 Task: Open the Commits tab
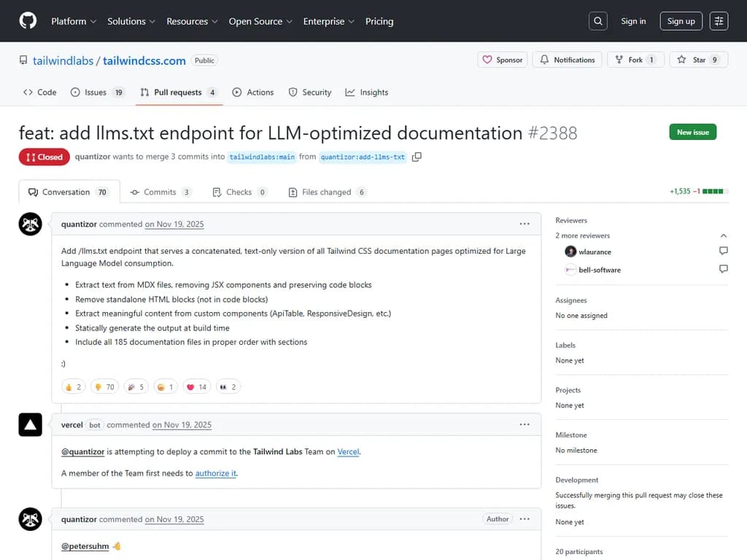160,192
